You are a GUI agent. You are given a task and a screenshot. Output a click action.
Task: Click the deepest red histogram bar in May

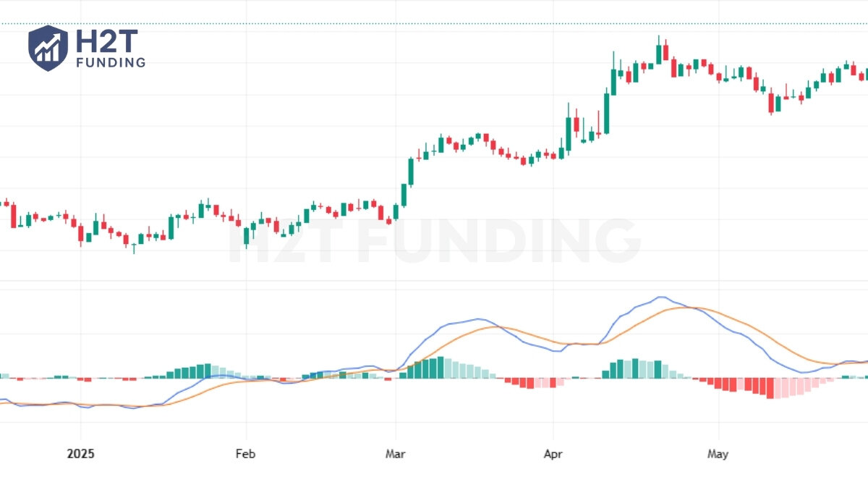point(770,388)
